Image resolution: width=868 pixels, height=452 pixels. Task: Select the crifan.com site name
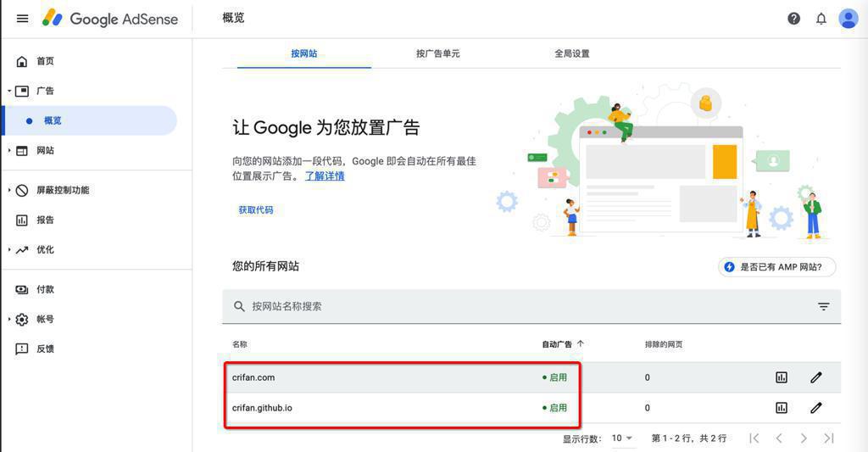(253, 377)
